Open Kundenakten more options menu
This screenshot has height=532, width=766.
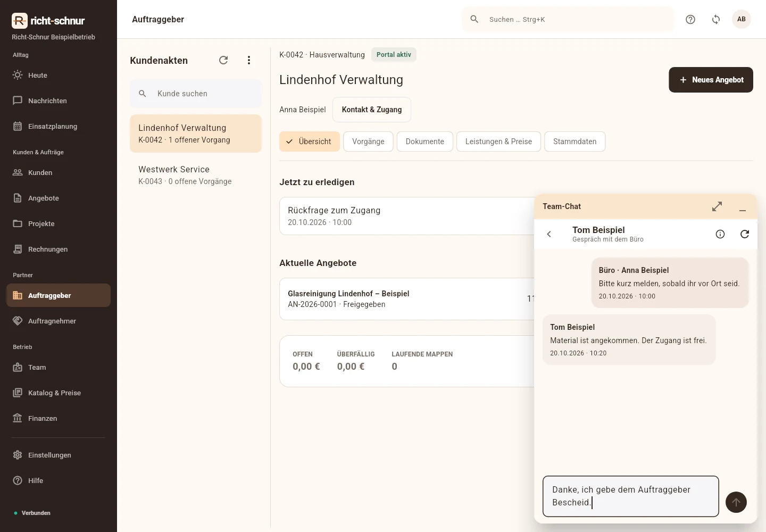pyautogui.click(x=249, y=60)
